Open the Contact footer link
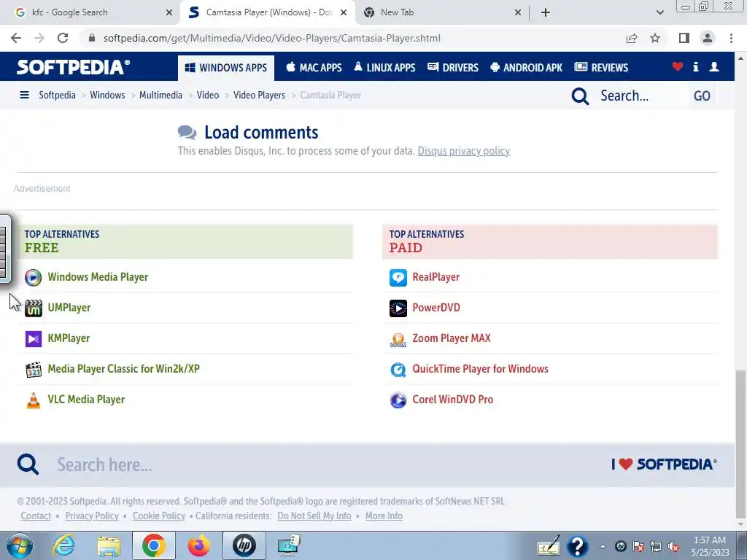Screen dimensions: 747x560 (36, 516)
